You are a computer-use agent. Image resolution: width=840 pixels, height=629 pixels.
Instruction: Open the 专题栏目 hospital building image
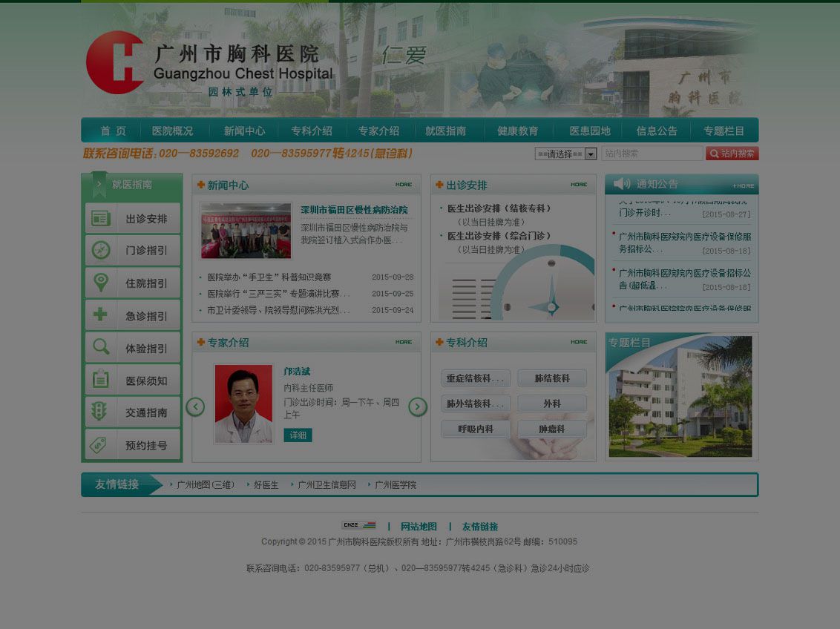[681, 397]
